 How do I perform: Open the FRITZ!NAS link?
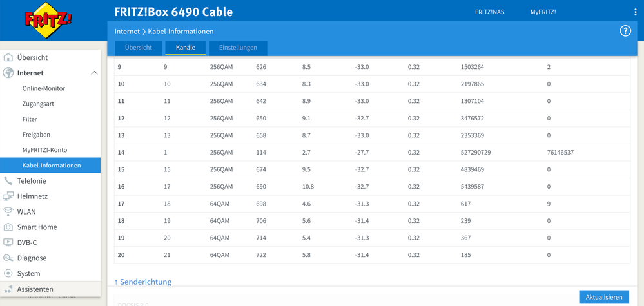point(489,12)
